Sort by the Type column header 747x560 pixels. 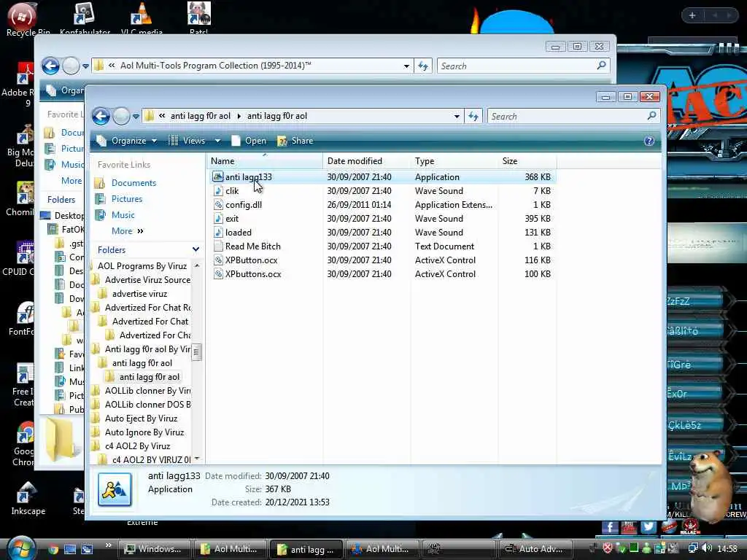[454, 161]
